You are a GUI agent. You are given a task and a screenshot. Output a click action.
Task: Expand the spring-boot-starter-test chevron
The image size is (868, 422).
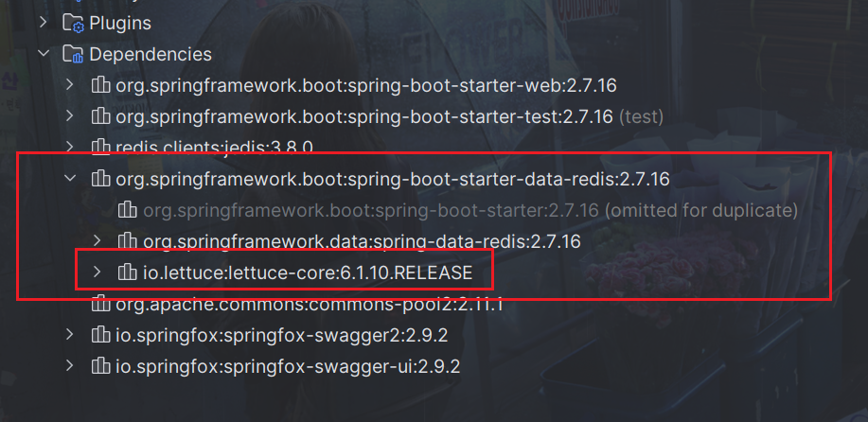click(70, 115)
